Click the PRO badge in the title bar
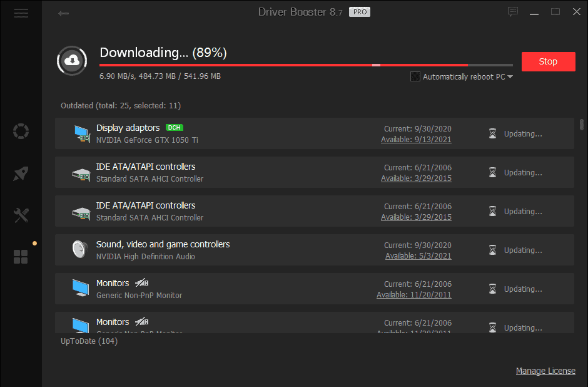Viewport: 588px width, 387px height. tap(359, 11)
